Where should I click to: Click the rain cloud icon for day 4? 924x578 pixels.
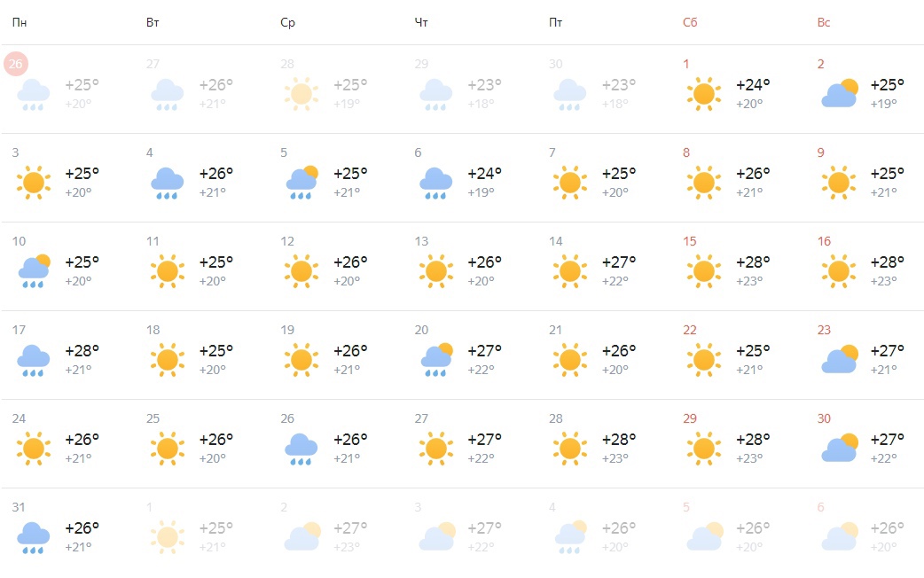[168, 183]
